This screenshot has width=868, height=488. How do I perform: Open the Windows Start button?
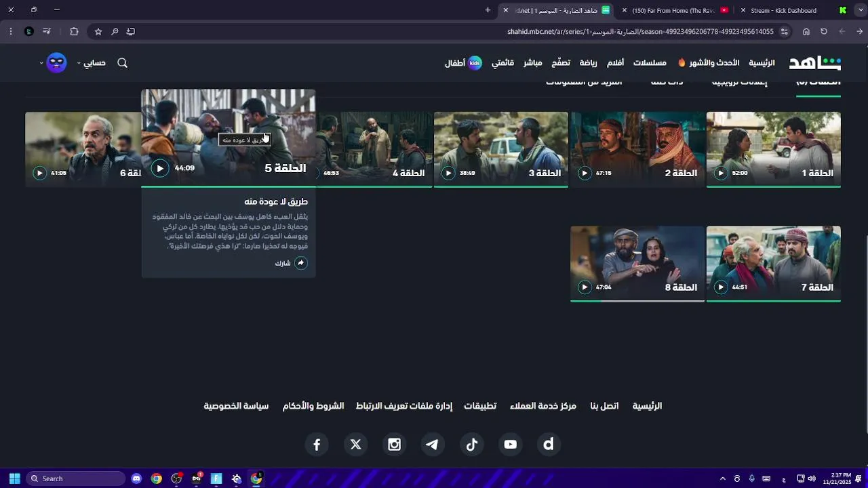(x=14, y=479)
